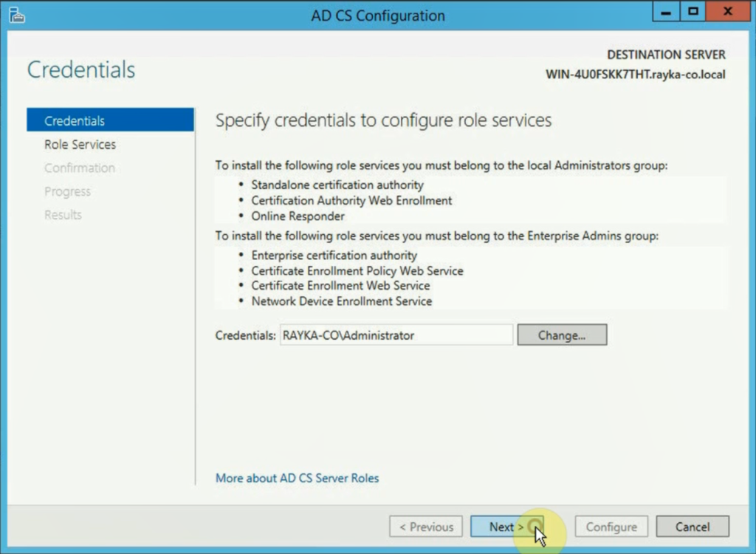Click the 'DESTINATION SERVER' label
The height and width of the screenshot is (554, 756).
[666, 55]
